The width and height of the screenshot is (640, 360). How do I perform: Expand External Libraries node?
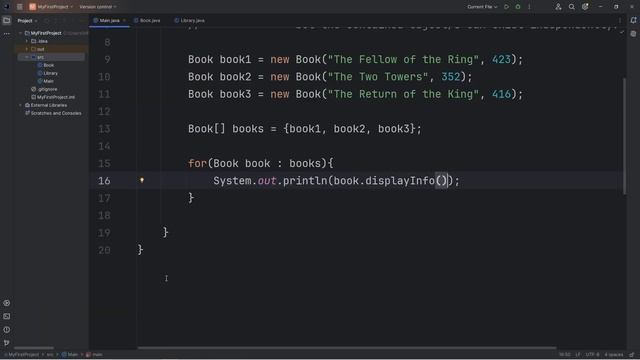click(x=20, y=105)
